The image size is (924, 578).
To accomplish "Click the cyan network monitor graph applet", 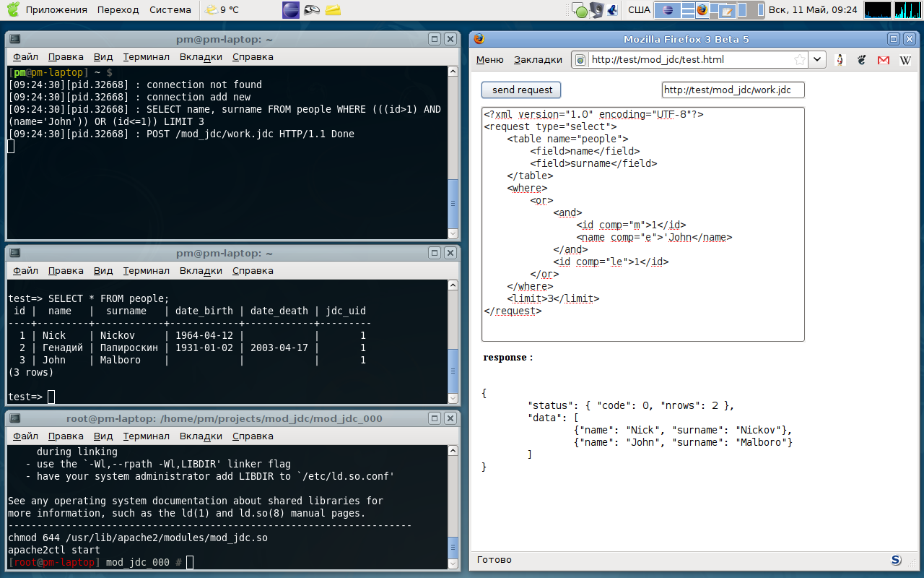I will click(x=907, y=9).
